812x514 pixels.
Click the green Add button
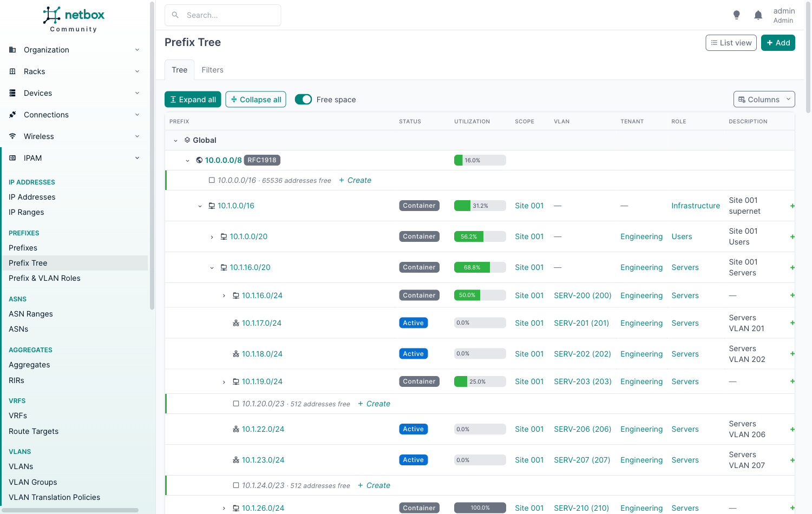778,43
